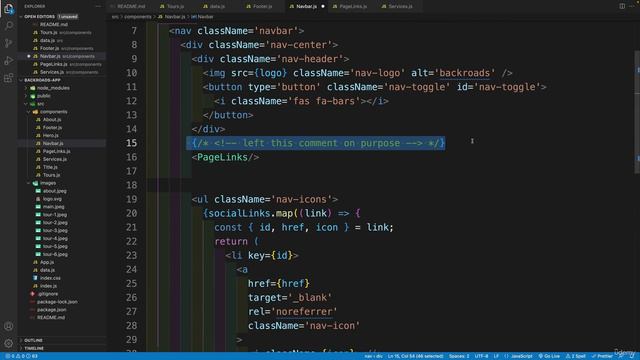Click the .gitignore file icon
Image resolution: width=640 pixels, height=360 pixels.
click(32, 294)
